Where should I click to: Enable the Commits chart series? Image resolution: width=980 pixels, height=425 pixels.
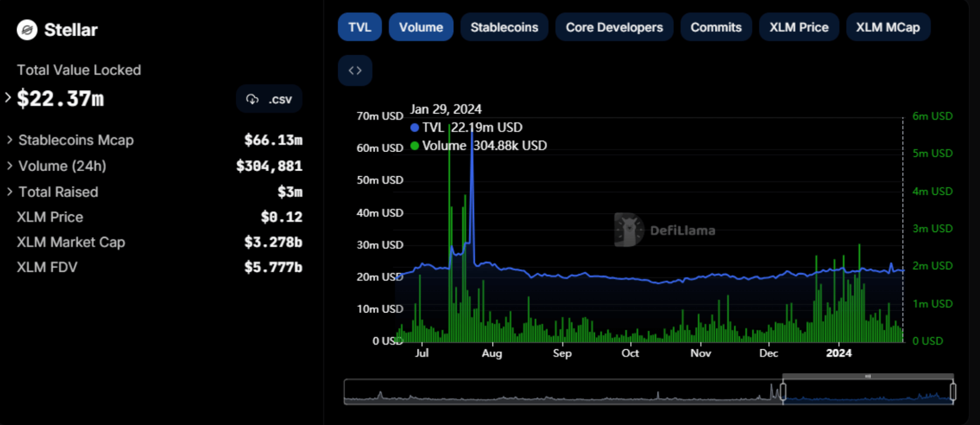coord(716,27)
